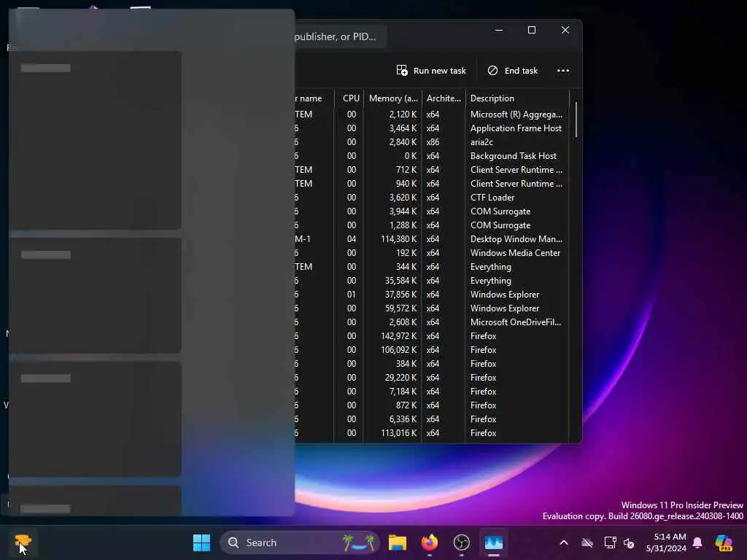Select Microsoft (R) Aggrega... row
Viewport: 747px width, 560px height.
[433, 114]
